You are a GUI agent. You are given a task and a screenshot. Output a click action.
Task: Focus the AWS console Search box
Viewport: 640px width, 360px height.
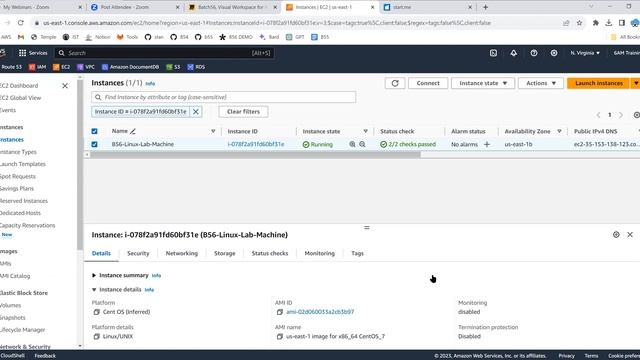(x=164, y=53)
